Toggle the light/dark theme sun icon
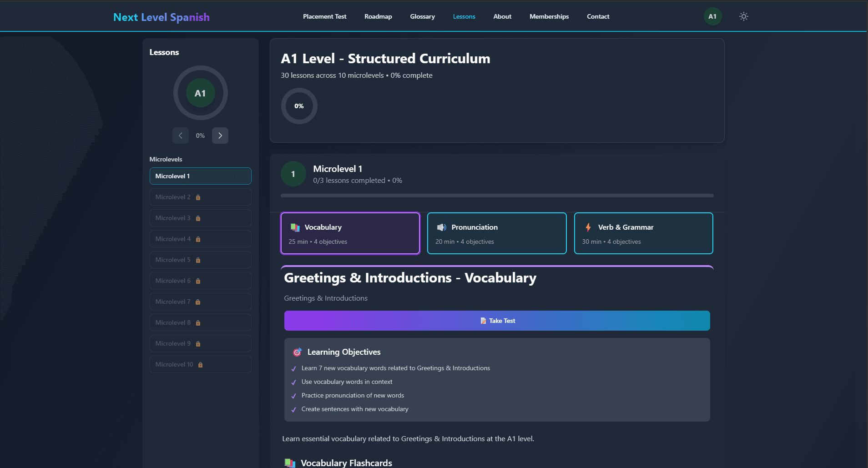The width and height of the screenshot is (868, 468). tap(743, 16)
